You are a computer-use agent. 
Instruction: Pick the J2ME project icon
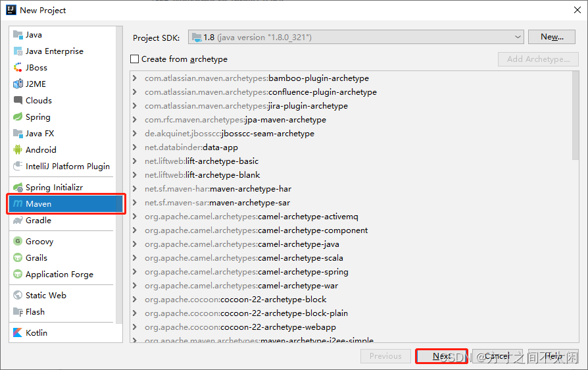[18, 84]
